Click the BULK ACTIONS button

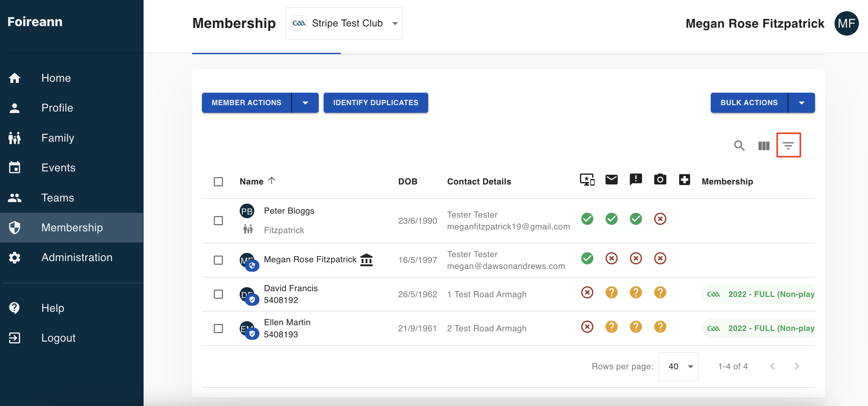coord(749,103)
